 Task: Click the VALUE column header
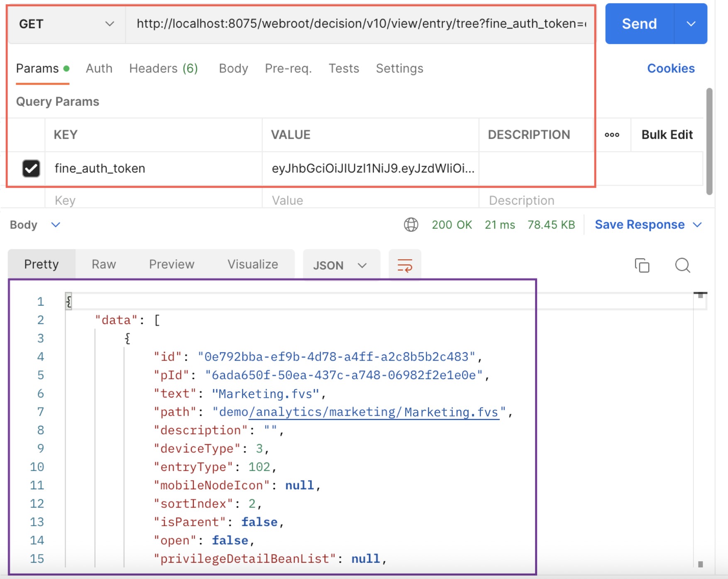(291, 135)
